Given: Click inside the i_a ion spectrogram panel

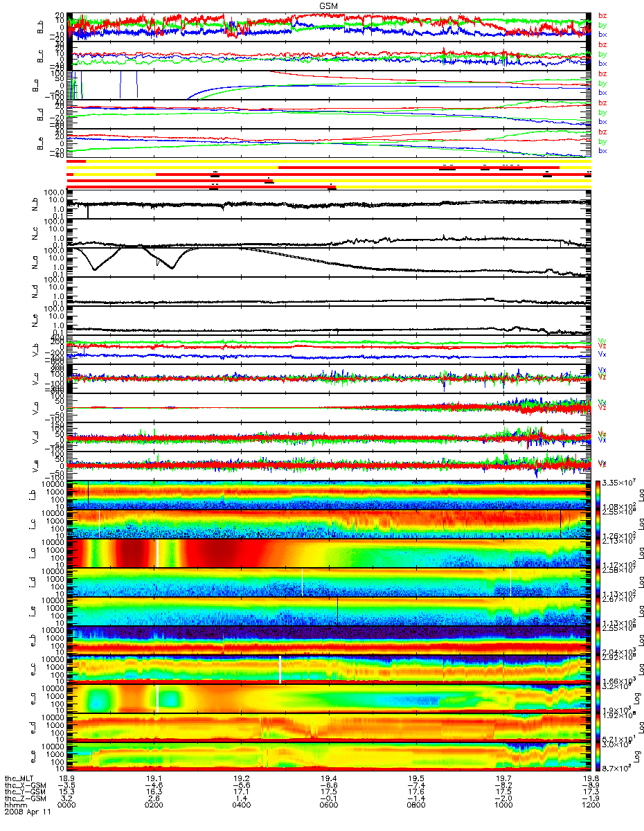Looking at the screenshot, I should 328,553.
